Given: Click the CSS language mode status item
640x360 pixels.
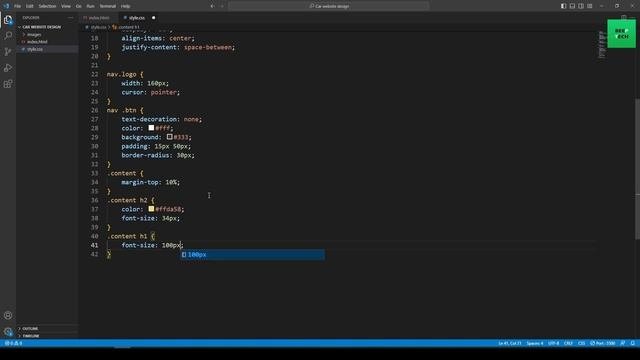Looking at the screenshot, I should tap(581, 343).
